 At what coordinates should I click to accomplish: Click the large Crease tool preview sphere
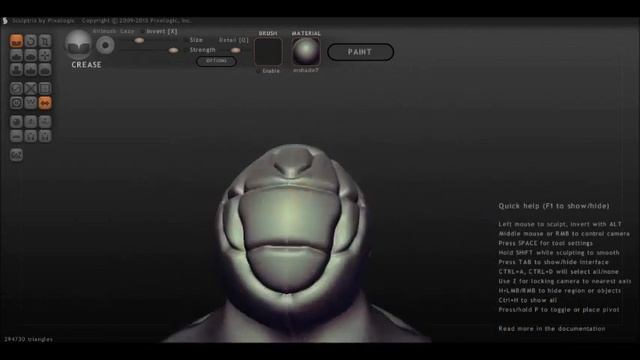(x=78, y=44)
